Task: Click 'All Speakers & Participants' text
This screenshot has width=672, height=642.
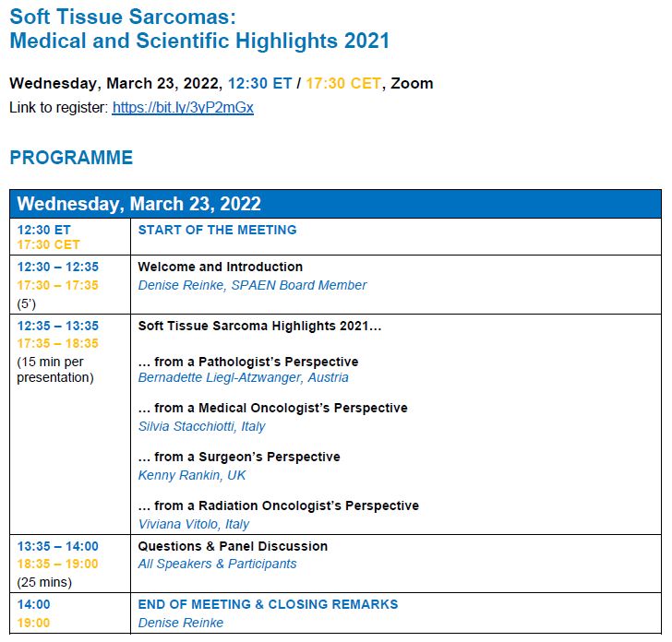Action: tap(217, 564)
